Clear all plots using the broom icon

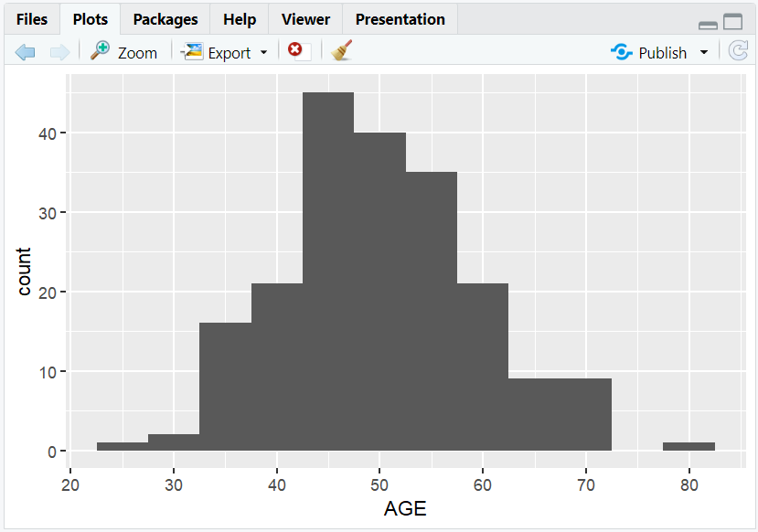pyautogui.click(x=340, y=51)
